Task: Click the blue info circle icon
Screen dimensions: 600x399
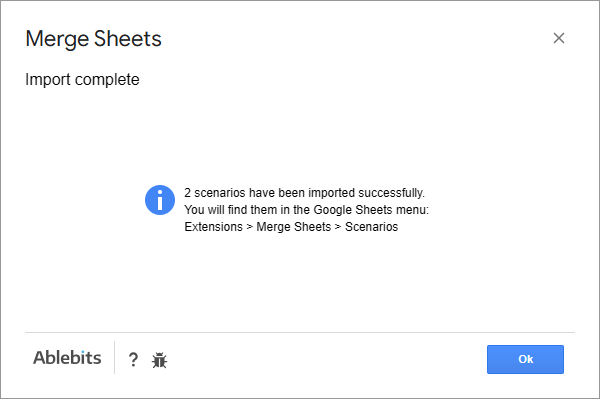Action: pyautogui.click(x=160, y=200)
